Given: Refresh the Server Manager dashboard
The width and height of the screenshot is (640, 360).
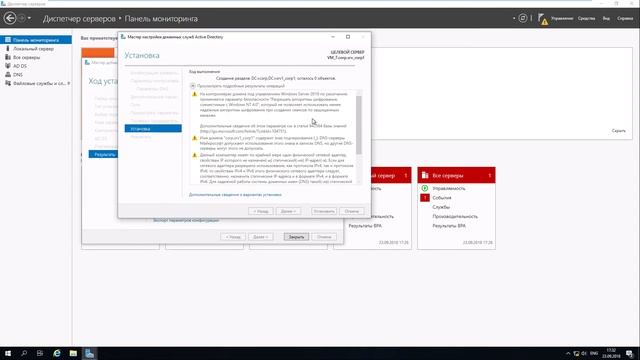Looking at the screenshot, I should (x=522, y=18).
